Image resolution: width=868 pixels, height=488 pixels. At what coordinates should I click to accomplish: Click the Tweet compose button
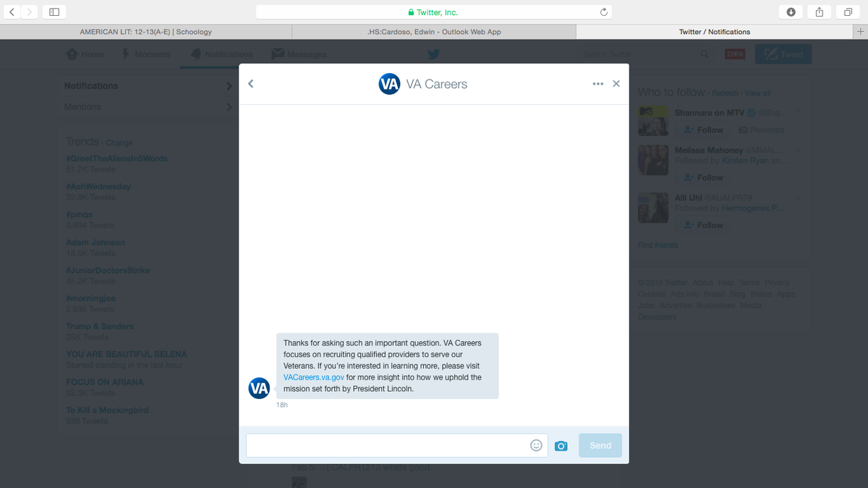coord(783,54)
